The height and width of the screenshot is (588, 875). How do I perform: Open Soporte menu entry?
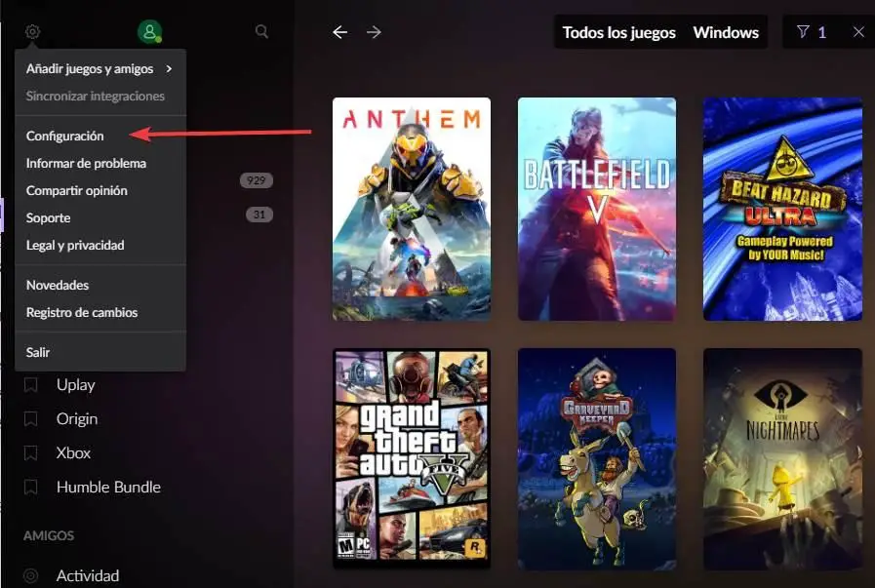coord(100,218)
